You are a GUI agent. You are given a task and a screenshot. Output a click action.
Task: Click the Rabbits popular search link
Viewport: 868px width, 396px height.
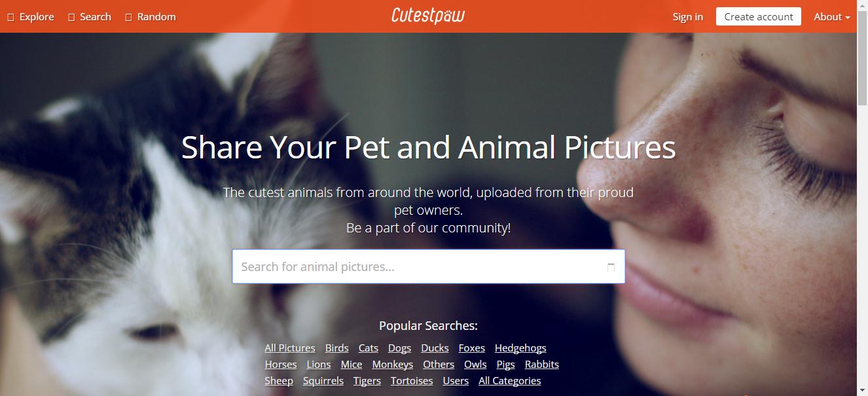[542, 365]
